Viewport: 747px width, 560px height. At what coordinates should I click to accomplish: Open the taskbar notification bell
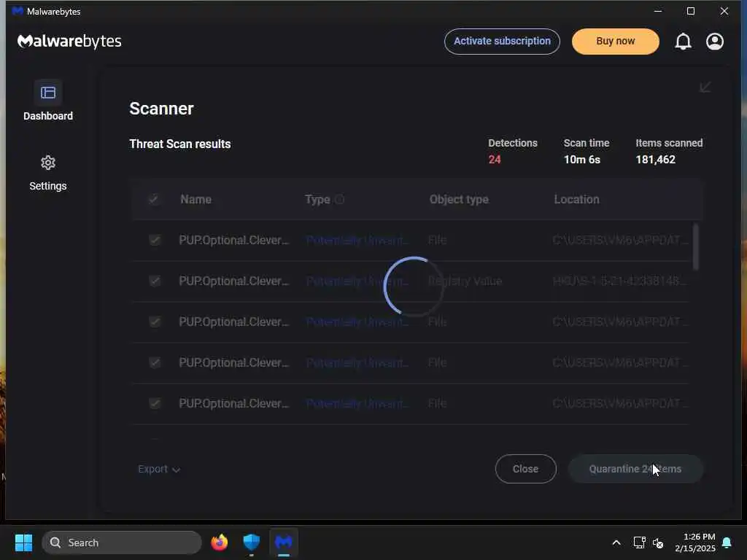click(x=727, y=542)
